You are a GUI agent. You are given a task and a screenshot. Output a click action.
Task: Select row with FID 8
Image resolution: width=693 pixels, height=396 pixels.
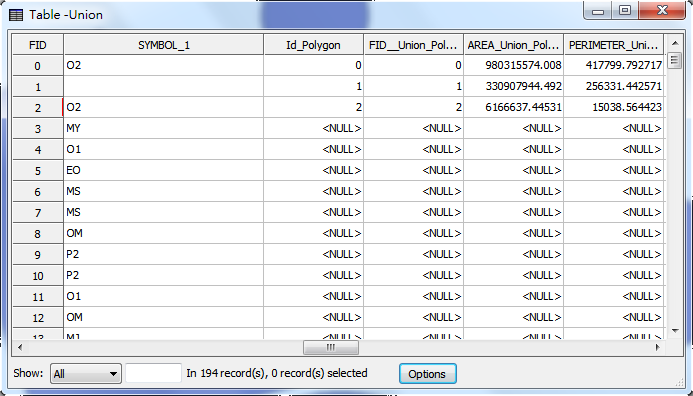pyautogui.click(x=38, y=233)
